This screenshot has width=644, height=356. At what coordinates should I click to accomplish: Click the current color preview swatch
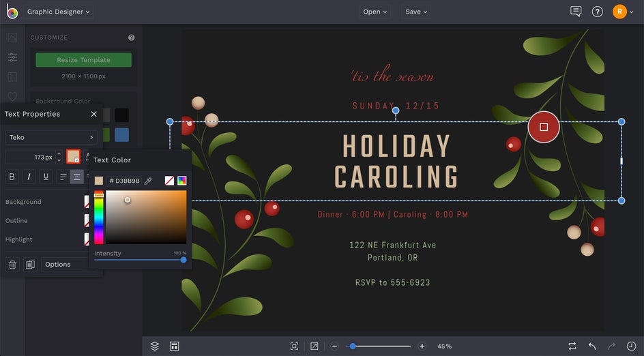[x=99, y=181]
